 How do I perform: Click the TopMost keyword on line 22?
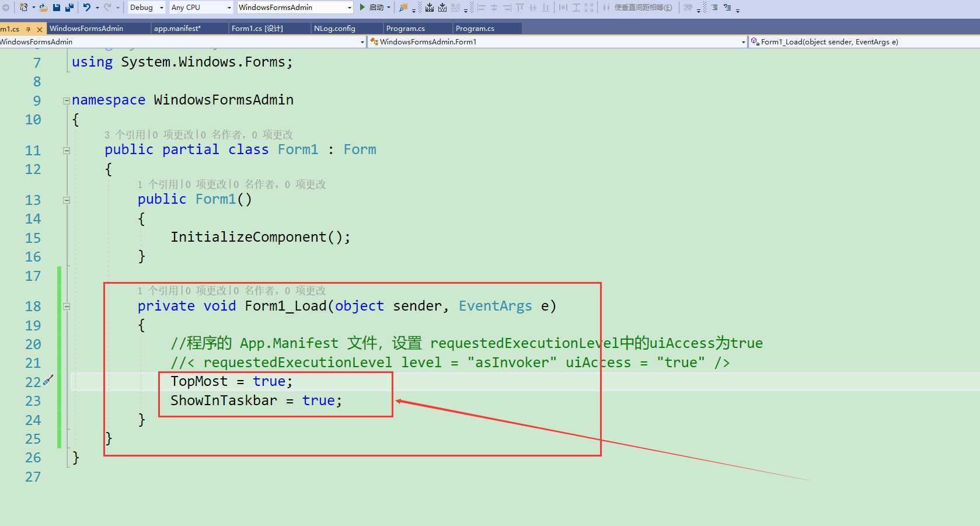[199, 381]
